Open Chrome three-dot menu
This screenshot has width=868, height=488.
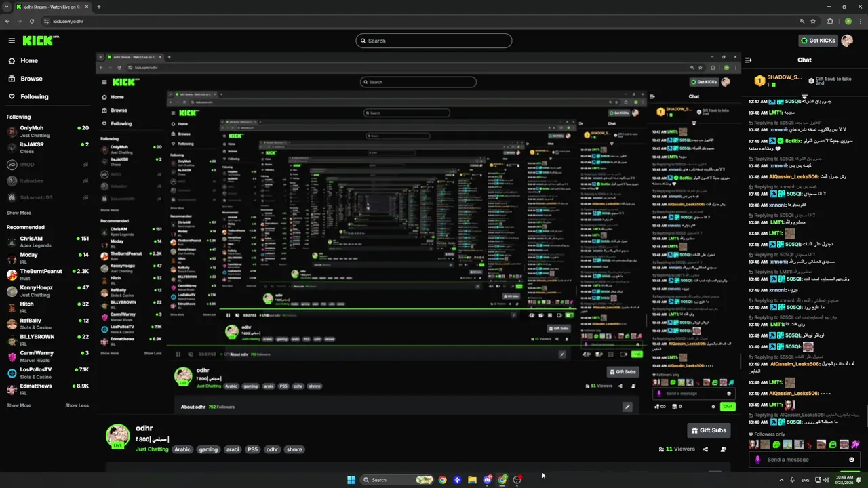pyautogui.click(x=861, y=21)
